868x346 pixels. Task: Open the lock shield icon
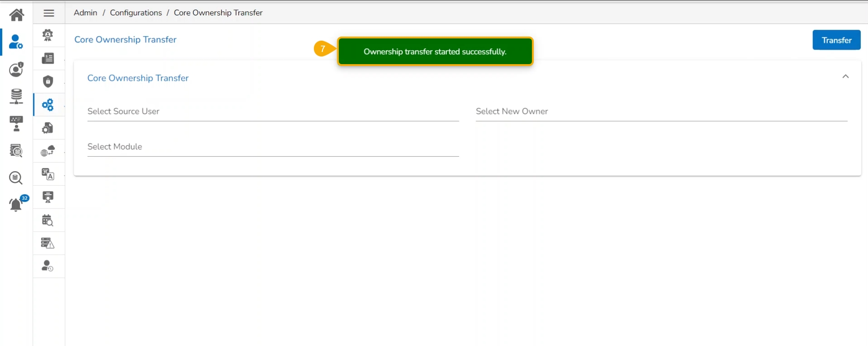tap(48, 81)
